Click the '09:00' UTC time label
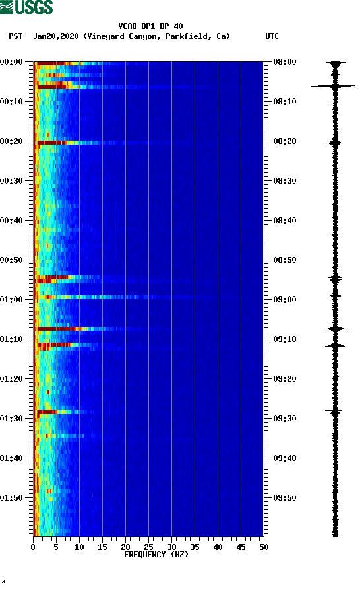This screenshot has height=589, width=364. (x=285, y=300)
